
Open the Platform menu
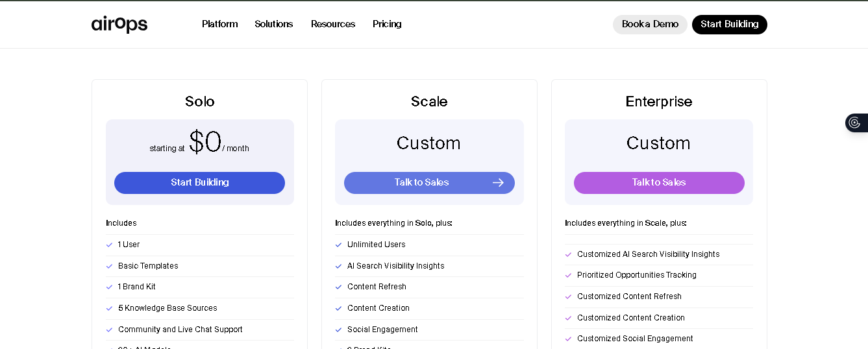(x=219, y=24)
